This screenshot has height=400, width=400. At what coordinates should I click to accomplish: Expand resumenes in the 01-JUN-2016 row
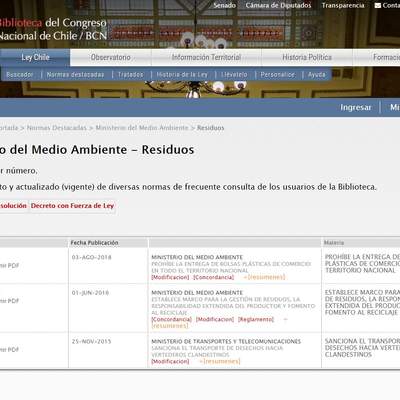coord(170,326)
